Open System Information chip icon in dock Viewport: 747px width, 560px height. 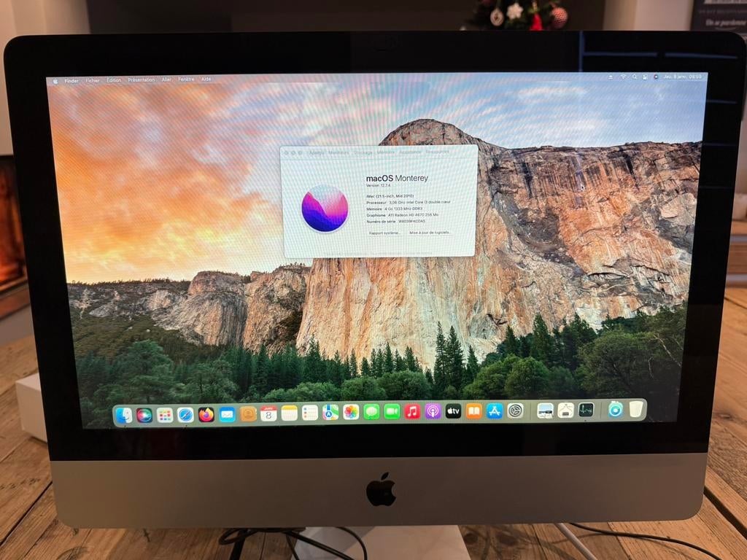pos(565,410)
